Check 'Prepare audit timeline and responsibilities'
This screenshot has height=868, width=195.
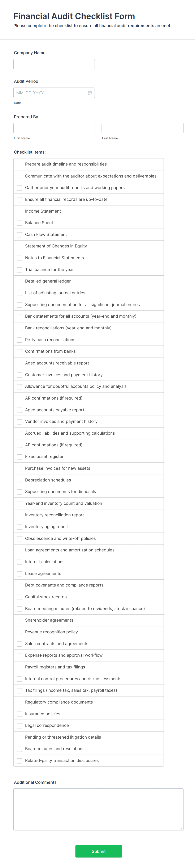[x=19, y=164]
